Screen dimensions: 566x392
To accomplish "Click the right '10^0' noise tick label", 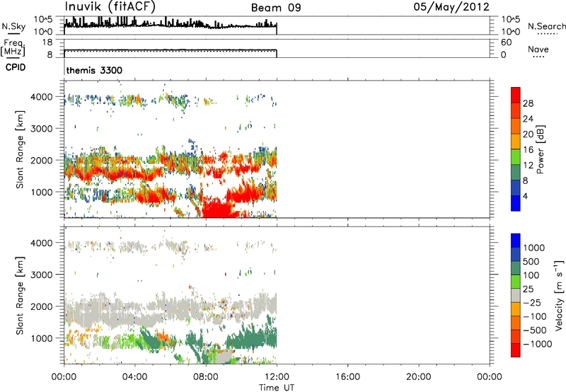I will coord(510,32).
